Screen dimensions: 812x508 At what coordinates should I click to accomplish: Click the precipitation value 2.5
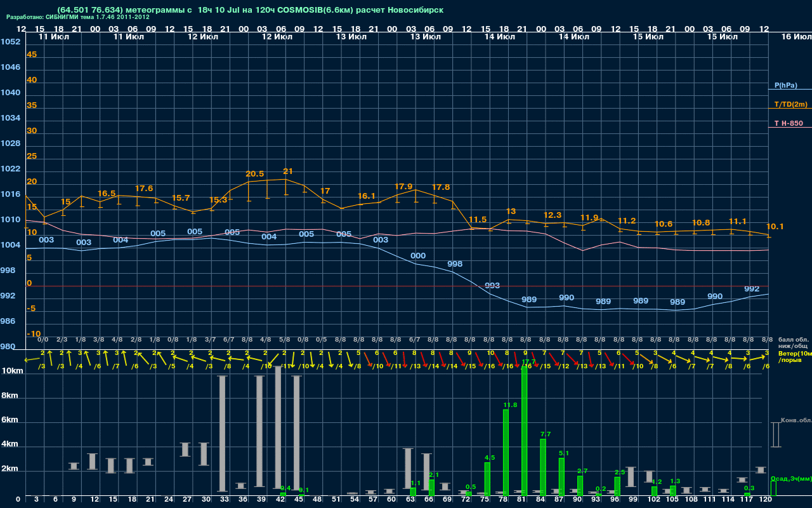[x=620, y=472]
